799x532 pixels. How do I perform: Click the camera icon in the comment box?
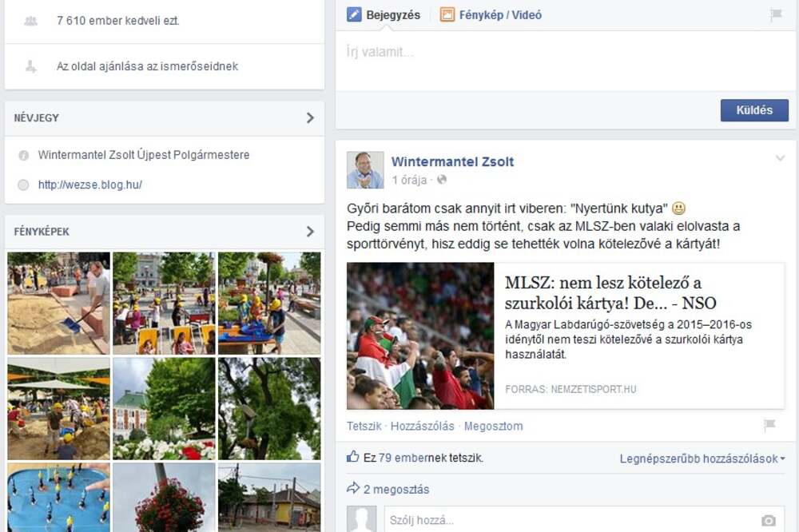pyautogui.click(x=769, y=520)
